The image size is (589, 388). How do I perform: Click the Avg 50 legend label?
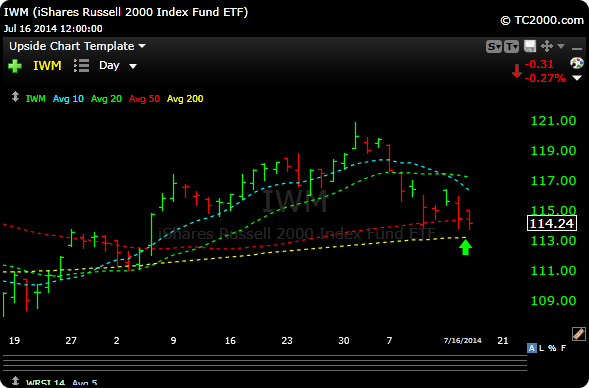(x=144, y=99)
